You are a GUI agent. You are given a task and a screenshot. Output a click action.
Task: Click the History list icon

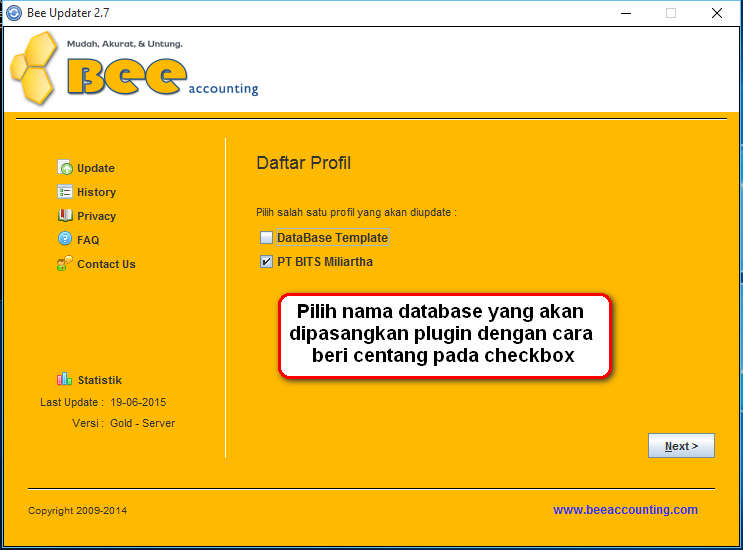(x=65, y=191)
